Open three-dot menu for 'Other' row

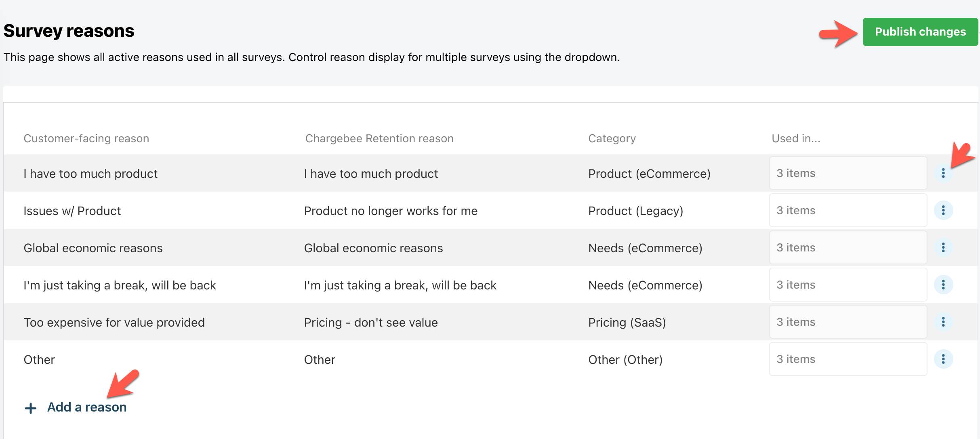pyautogui.click(x=943, y=359)
